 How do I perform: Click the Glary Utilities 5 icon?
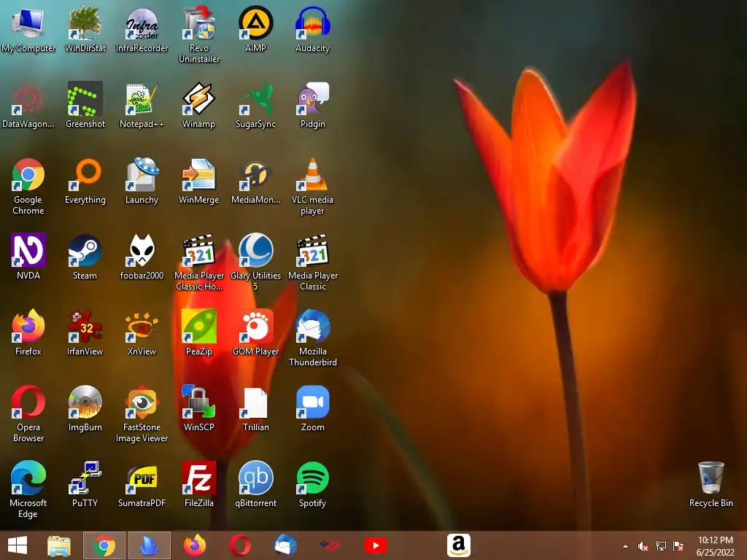point(256,262)
